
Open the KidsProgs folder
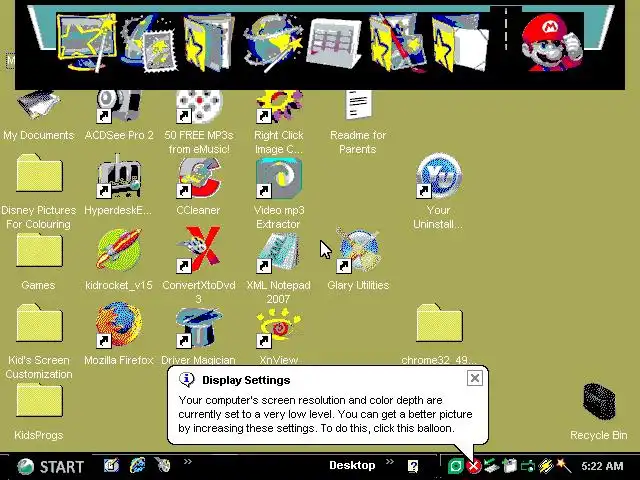(x=39, y=401)
